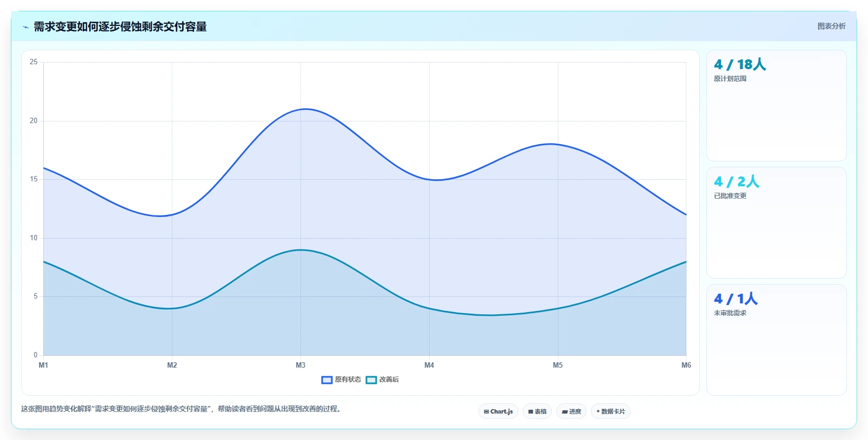The width and height of the screenshot is (868, 440).
Task: Click the M3 peak of the 改善后 line
Action: coord(301,250)
